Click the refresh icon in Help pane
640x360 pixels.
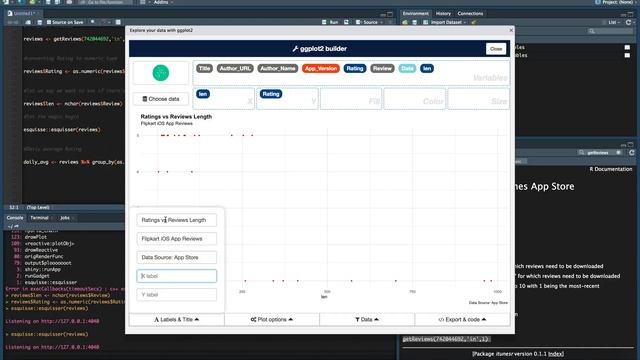631,153
